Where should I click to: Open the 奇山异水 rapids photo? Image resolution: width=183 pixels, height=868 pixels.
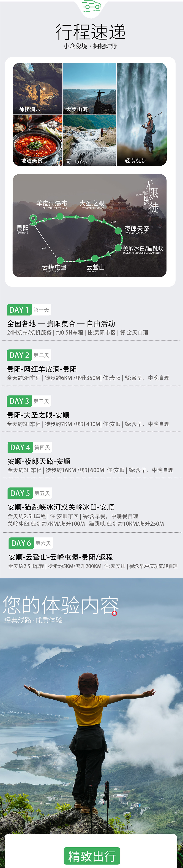(x=89, y=140)
